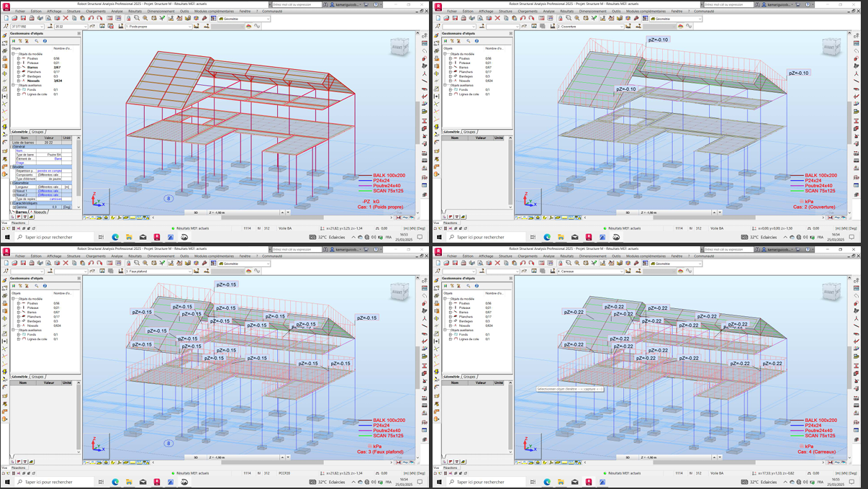Switch to Groupes tab in Poids propre window
Image resolution: width=868 pixels, height=489 pixels.
click(x=37, y=132)
